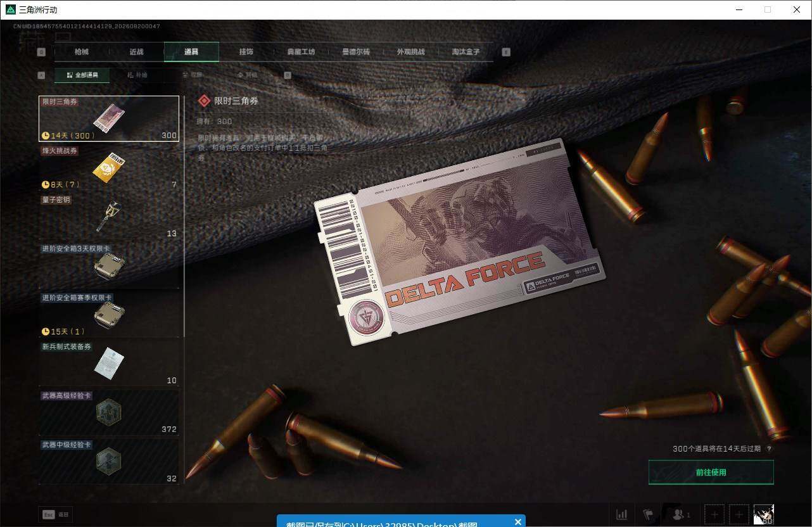Open the 挂饰 (Charms) tab
This screenshot has width=812, height=527.
click(246, 52)
